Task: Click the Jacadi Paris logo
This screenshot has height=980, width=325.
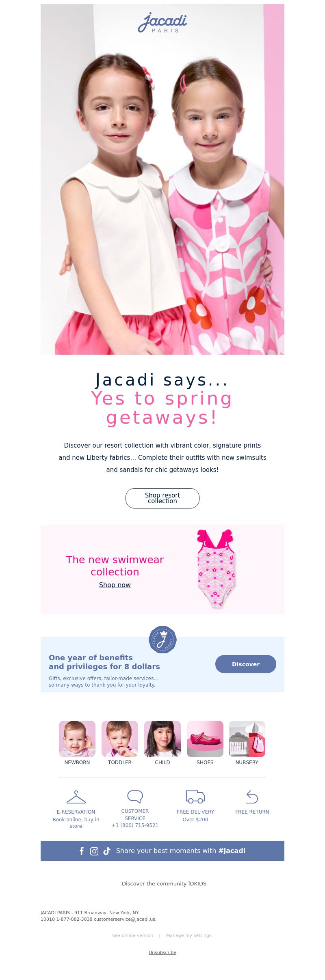Action: (x=162, y=23)
